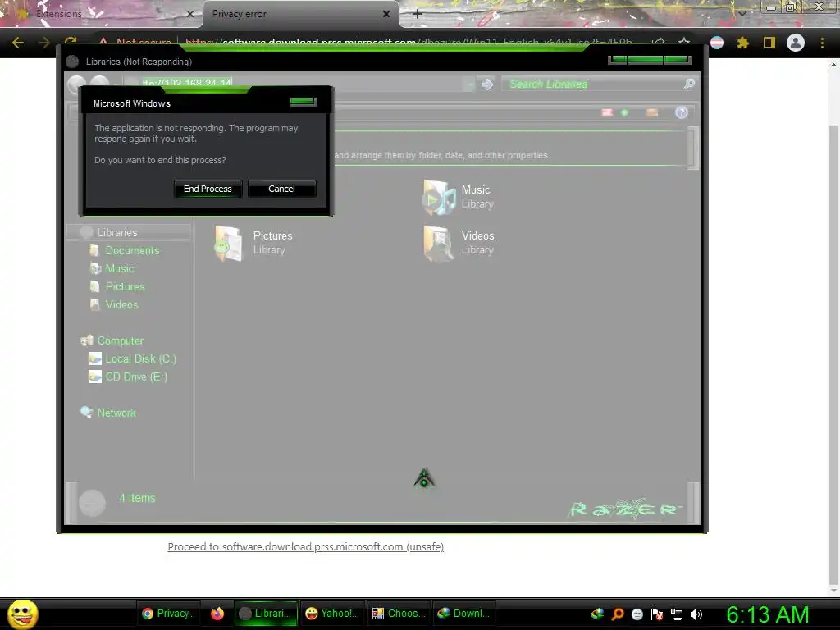The image size is (840, 630).
Task: Open the Chrome Extensions puzzle icon
Action: (x=742, y=43)
